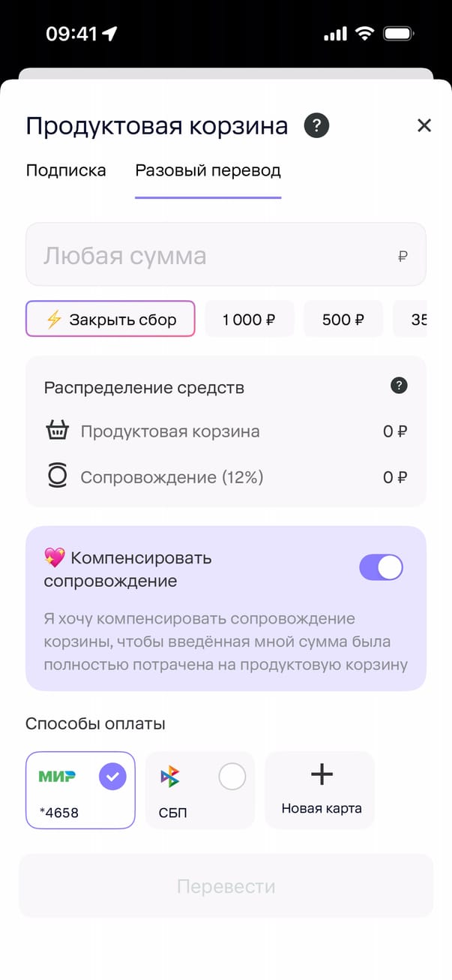Tap the sparkling heart emoji icon
452x980 pixels.
[54, 558]
